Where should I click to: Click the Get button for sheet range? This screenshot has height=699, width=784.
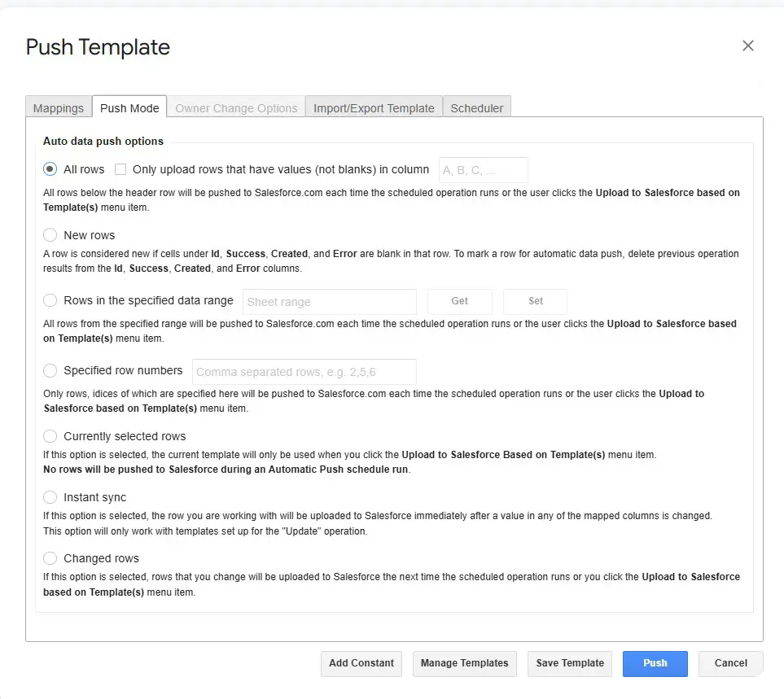[x=459, y=301]
